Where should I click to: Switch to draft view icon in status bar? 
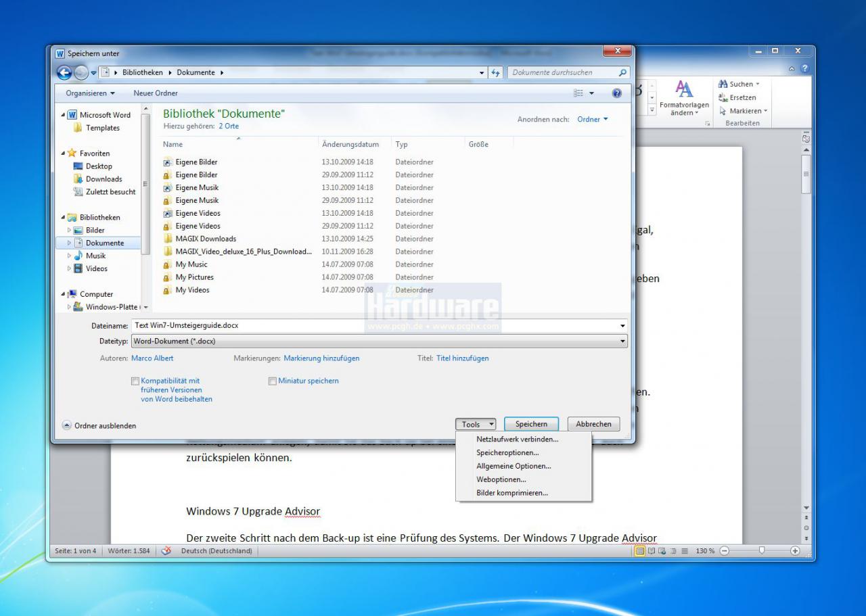coord(684,551)
